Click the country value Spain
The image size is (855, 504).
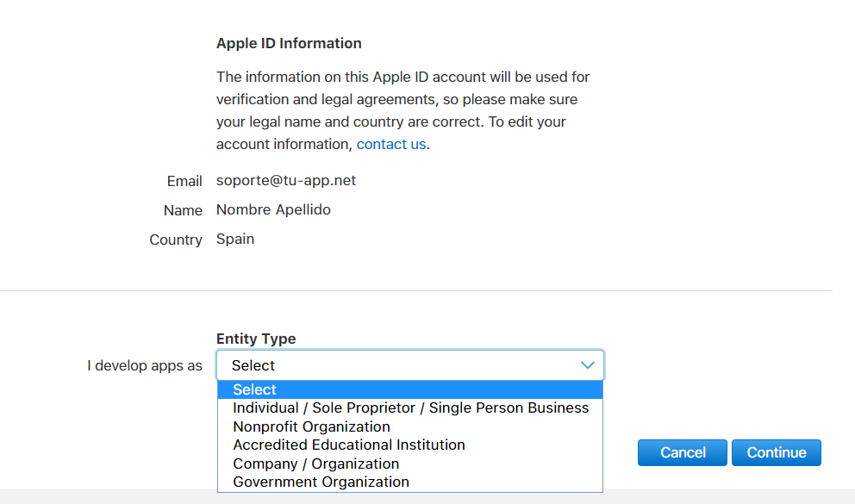pos(235,240)
